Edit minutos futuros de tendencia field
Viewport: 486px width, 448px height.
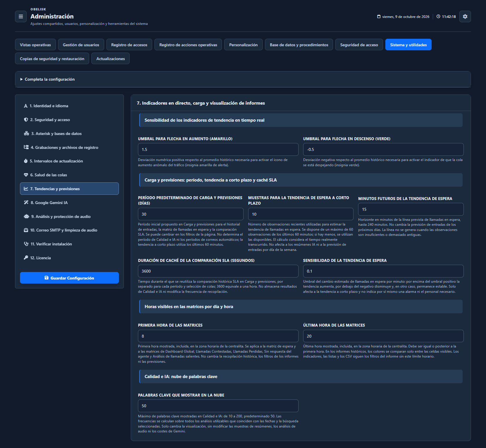point(411,209)
